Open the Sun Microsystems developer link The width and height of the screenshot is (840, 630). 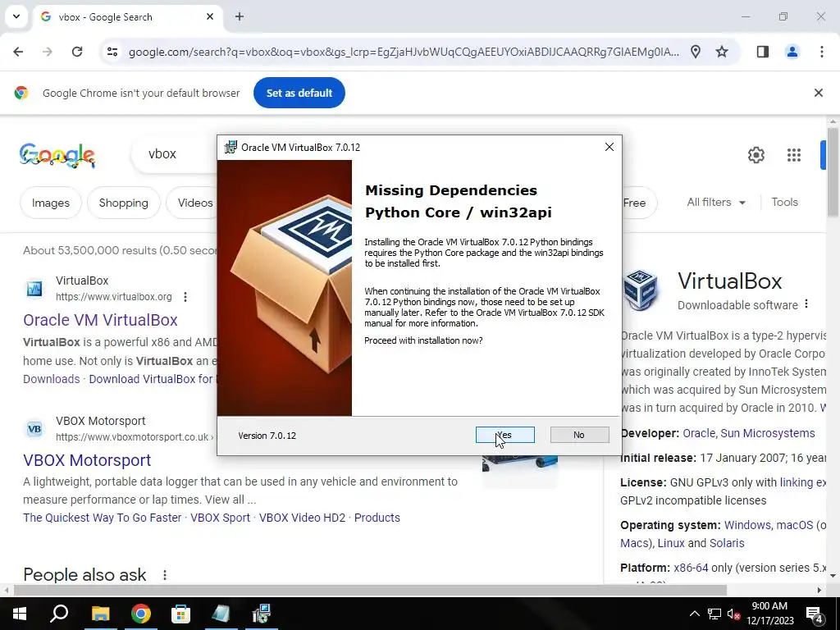[768, 433]
